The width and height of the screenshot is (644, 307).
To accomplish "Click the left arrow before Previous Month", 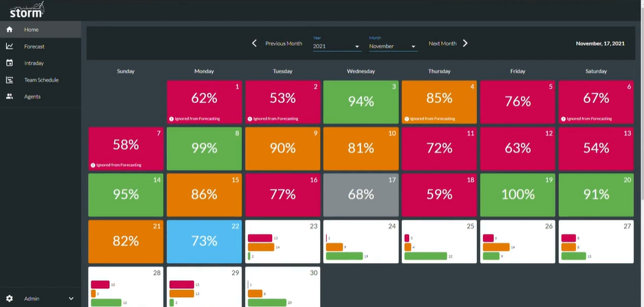I will coord(254,43).
